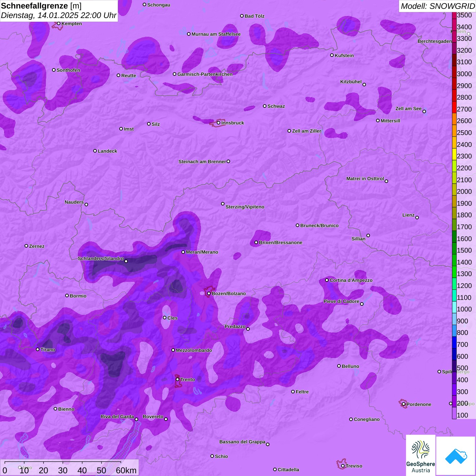Click the Mittersill label
This screenshot has height=476, width=476.
point(390,121)
